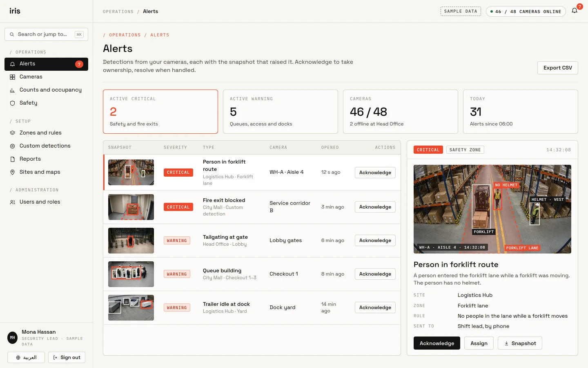Acknowledge the Trailer idle at dock alert
This screenshot has height=368, width=588.
[375, 307]
